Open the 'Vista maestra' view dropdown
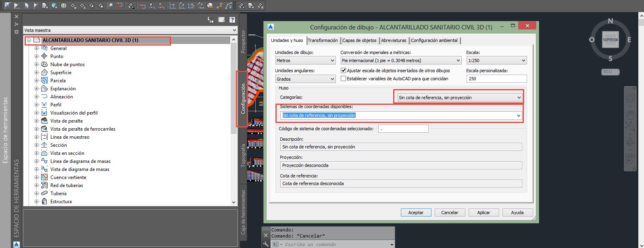The width and height of the screenshot is (644, 248). (x=130, y=30)
